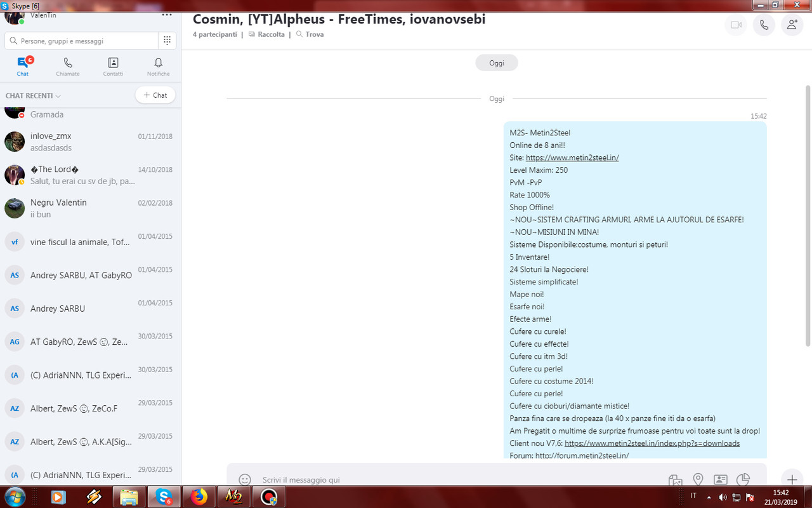Open 'Albert, ZewS, A.K.A[Sig...' chat
Screen dimensions: 812x508
(x=91, y=441)
